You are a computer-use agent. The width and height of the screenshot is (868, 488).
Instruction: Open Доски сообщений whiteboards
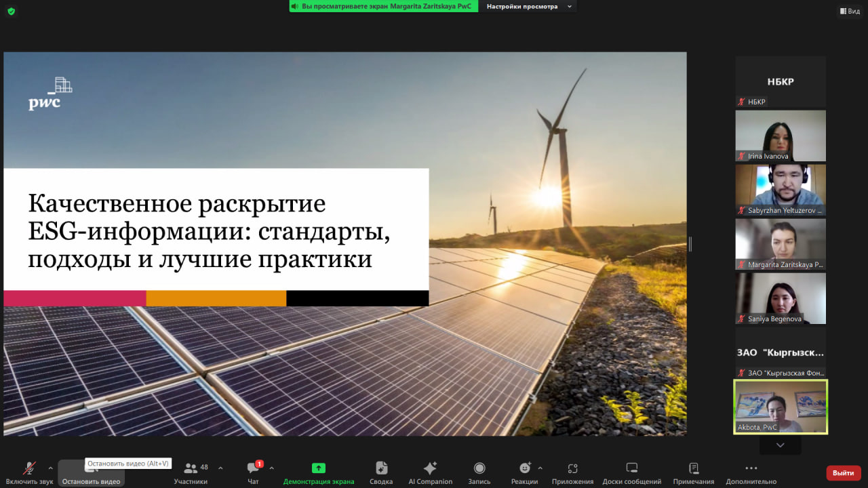[632, 472]
